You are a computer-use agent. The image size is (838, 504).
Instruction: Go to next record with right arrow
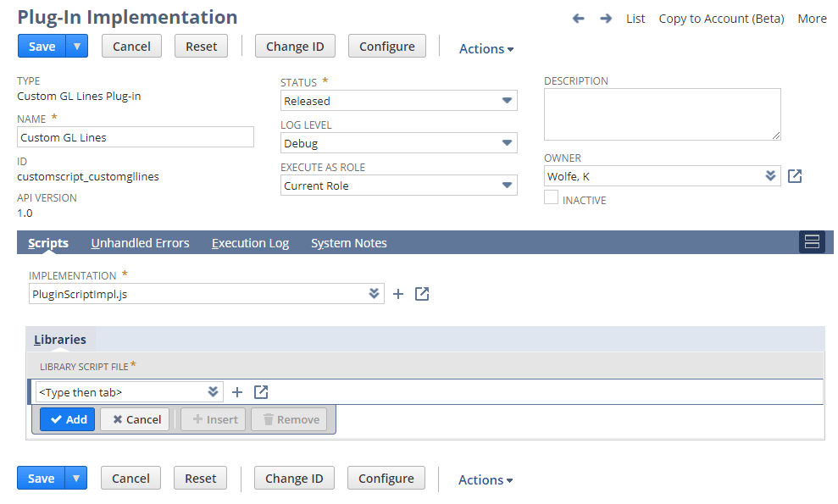click(x=606, y=19)
